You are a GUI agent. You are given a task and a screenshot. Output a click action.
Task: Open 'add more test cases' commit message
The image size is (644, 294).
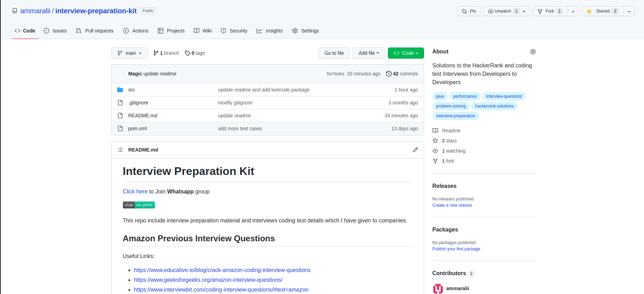(x=240, y=128)
